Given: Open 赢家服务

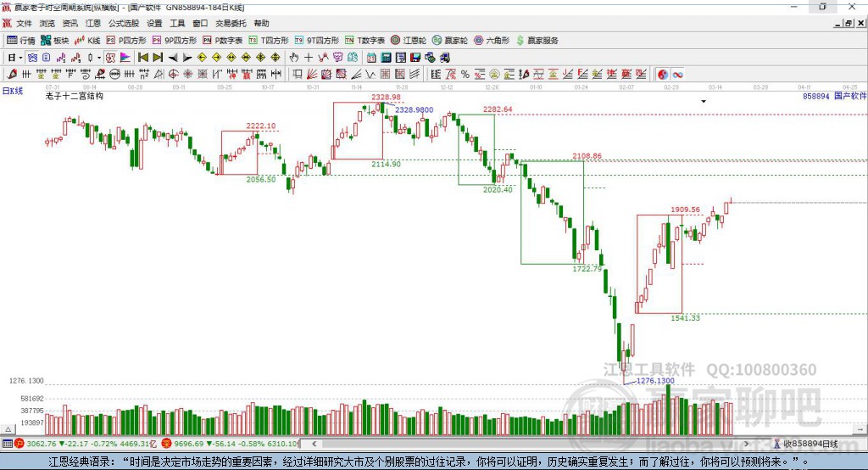Looking at the screenshot, I should 537,41.
